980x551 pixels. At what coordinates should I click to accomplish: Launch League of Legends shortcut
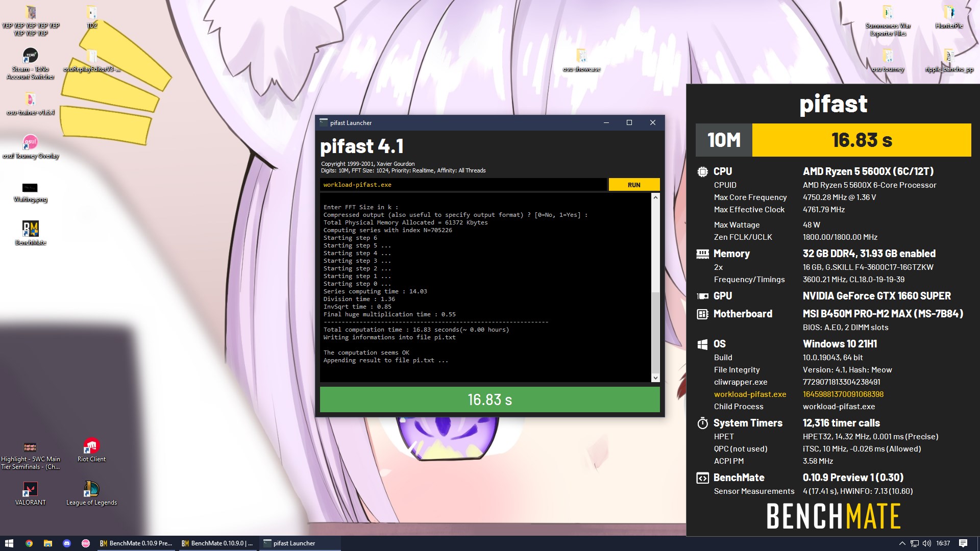click(92, 494)
